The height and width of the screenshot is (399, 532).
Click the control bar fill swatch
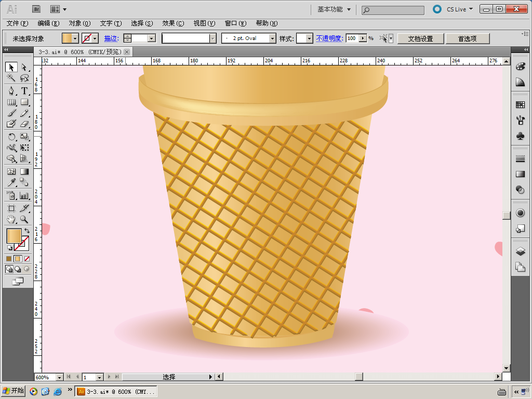67,38
